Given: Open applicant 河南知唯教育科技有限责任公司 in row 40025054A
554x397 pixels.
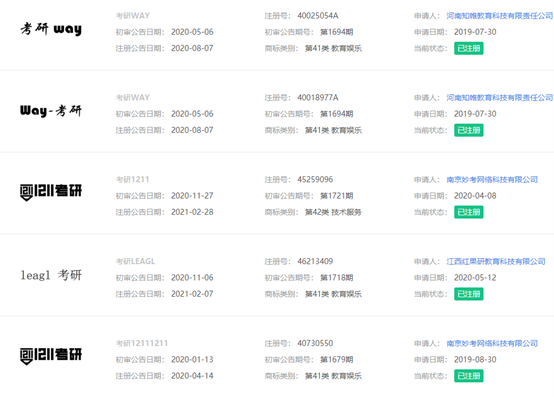Looking at the screenshot, I should click(x=500, y=16).
